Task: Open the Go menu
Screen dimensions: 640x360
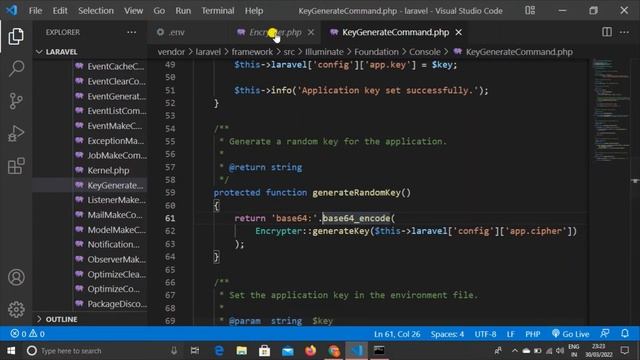Action: tap(159, 11)
